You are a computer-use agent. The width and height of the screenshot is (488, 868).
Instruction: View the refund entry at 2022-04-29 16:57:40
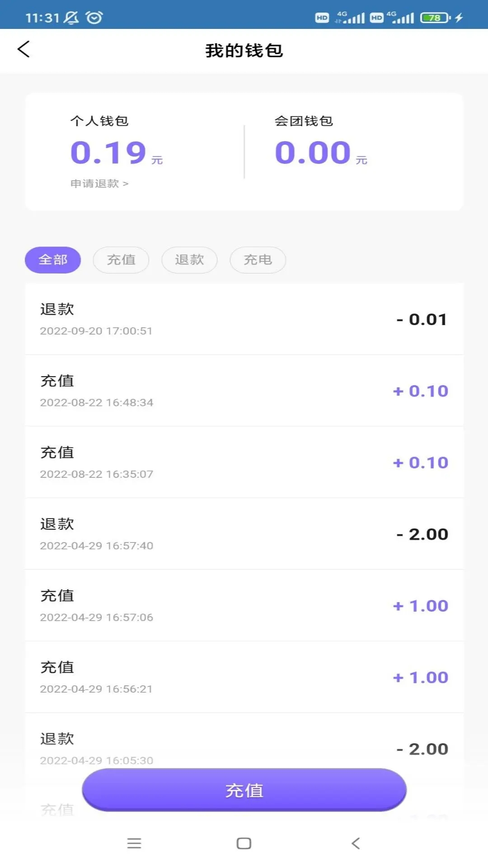(244, 534)
